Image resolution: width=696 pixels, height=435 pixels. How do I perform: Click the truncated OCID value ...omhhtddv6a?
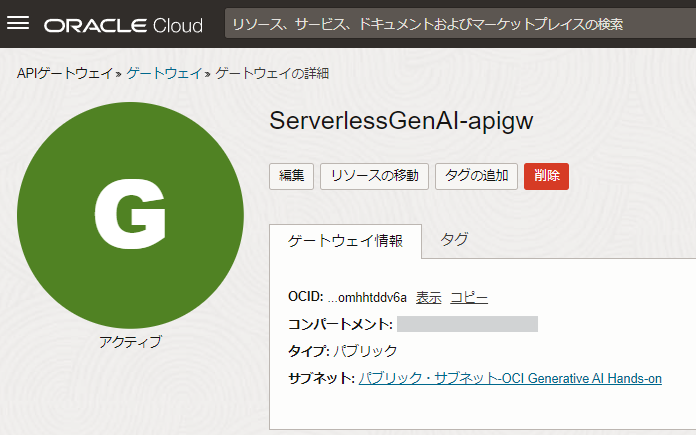pos(367,297)
